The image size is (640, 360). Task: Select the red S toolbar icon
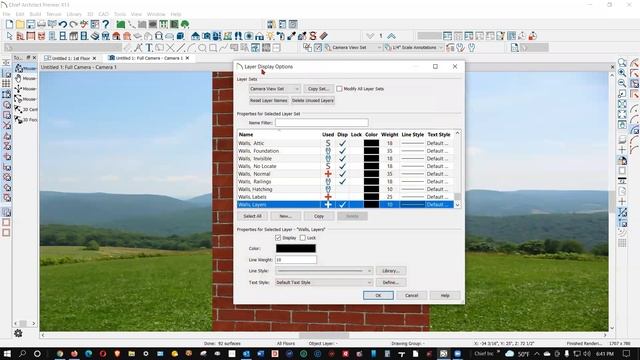coord(313,36)
